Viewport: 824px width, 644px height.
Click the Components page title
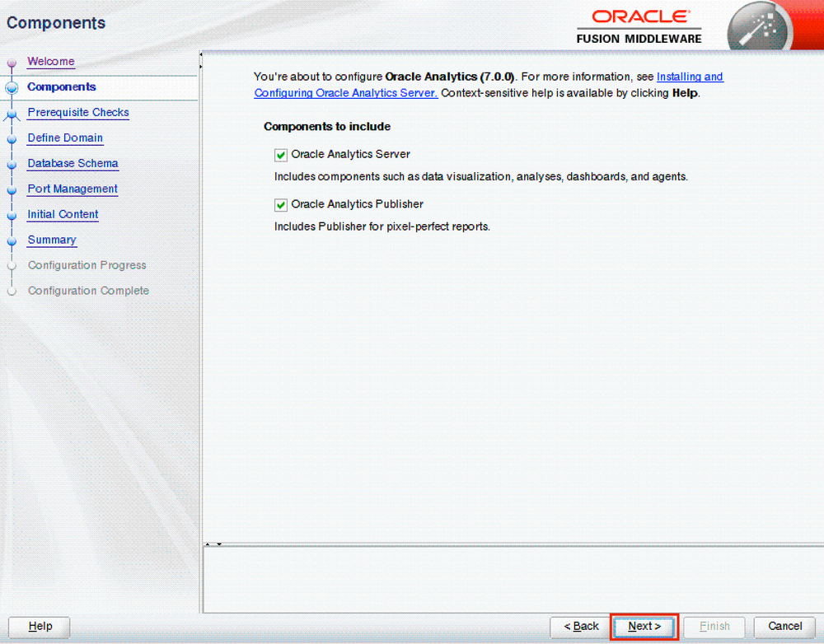click(x=56, y=23)
